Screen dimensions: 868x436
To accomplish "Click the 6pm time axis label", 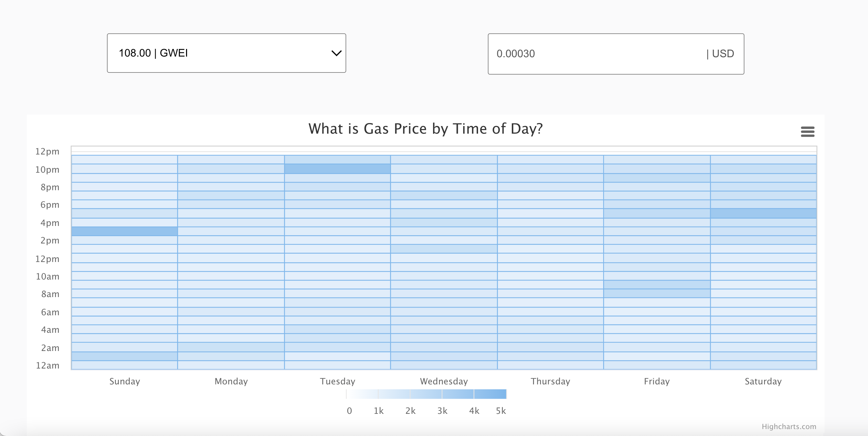I will tap(50, 205).
